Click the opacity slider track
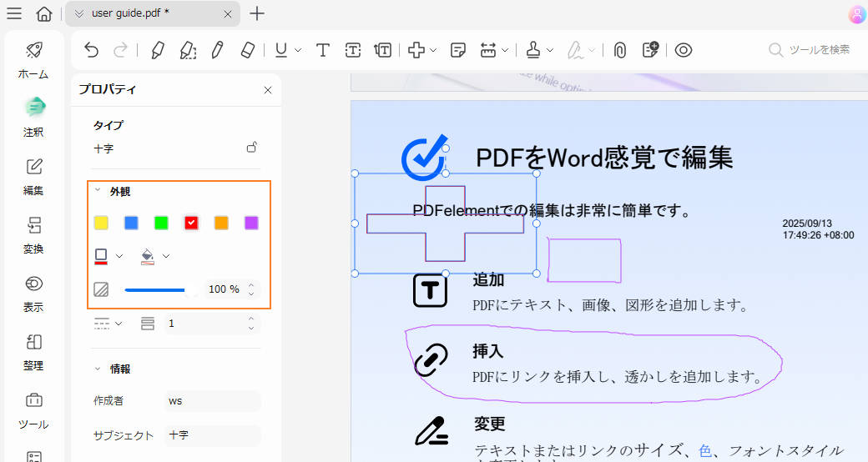 (x=155, y=289)
